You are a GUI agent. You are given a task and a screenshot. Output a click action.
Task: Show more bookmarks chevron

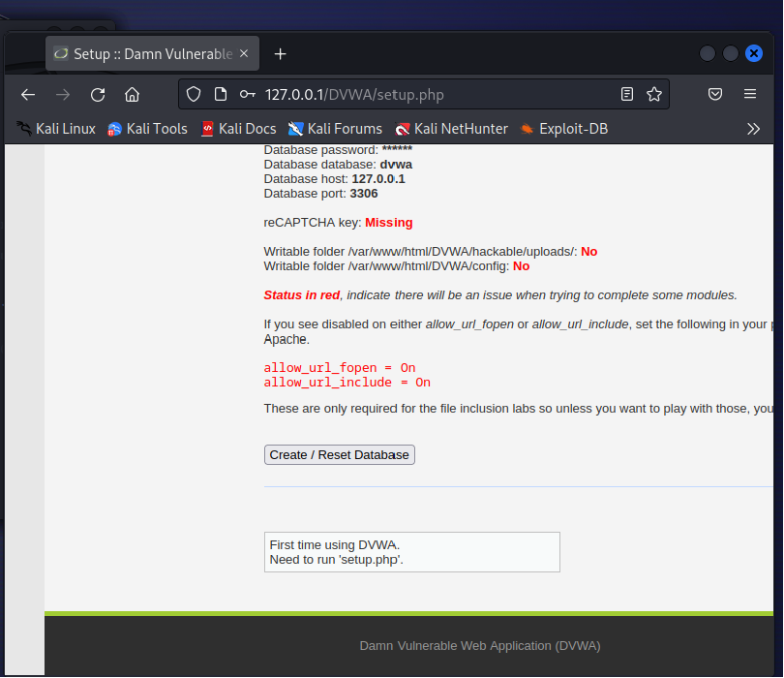(753, 129)
